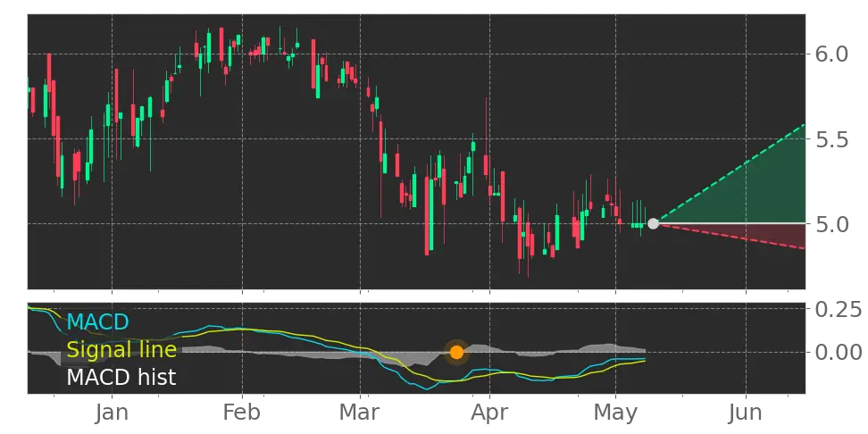Click the Apr month axis label
This screenshot has width=868, height=434.
click(x=489, y=414)
